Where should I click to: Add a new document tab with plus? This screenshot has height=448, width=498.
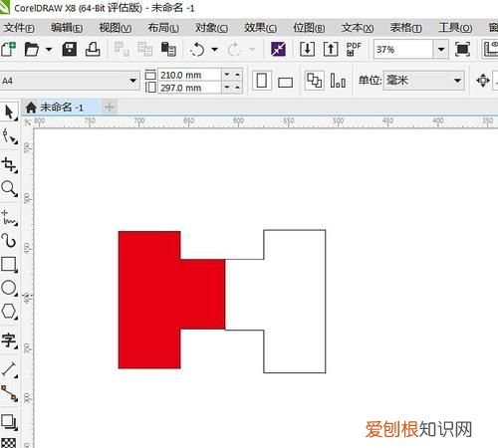tap(110, 107)
